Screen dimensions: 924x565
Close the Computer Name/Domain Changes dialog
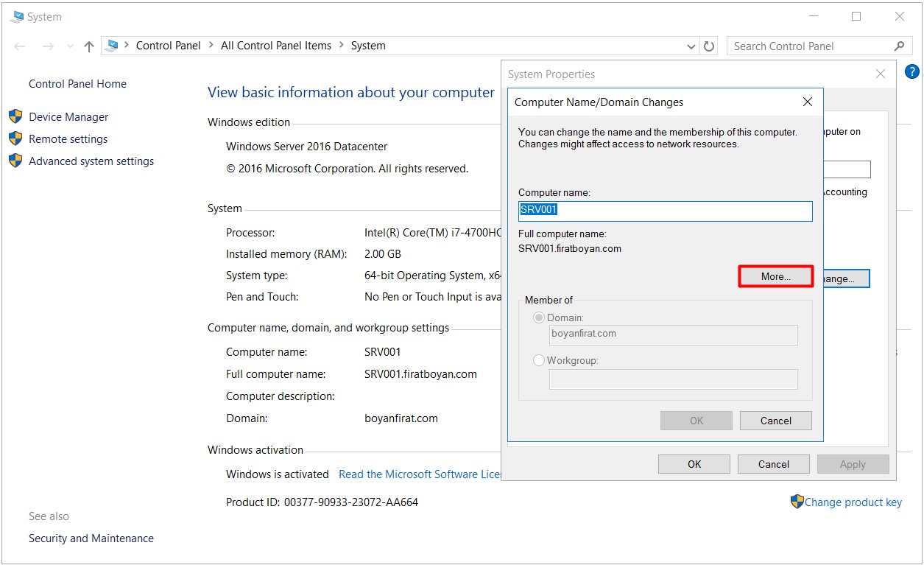[x=808, y=102]
